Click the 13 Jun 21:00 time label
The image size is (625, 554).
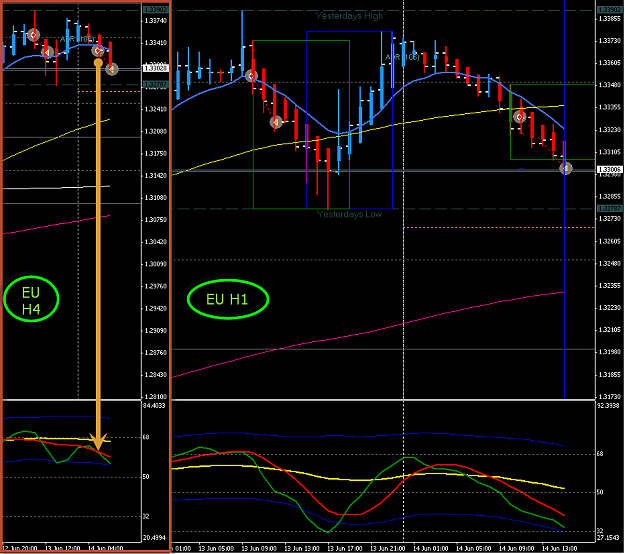click(388, 549)
